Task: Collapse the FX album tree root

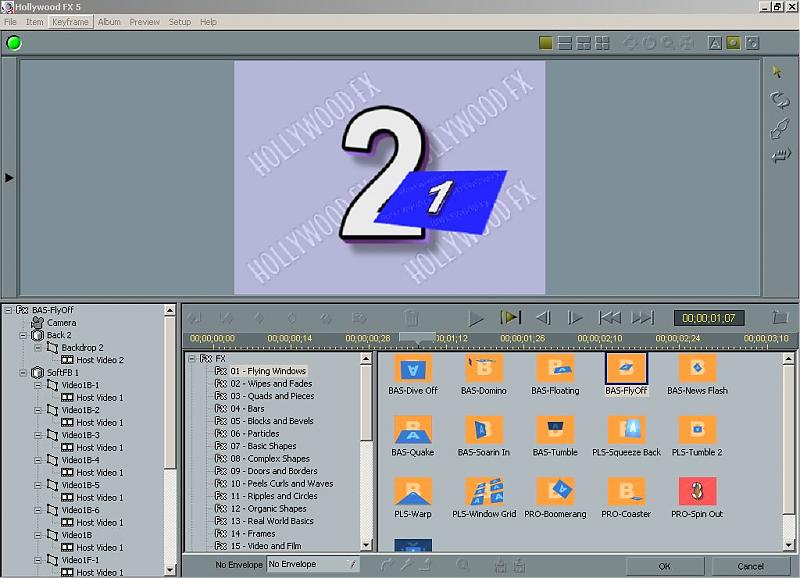Action: click(191, 359)
